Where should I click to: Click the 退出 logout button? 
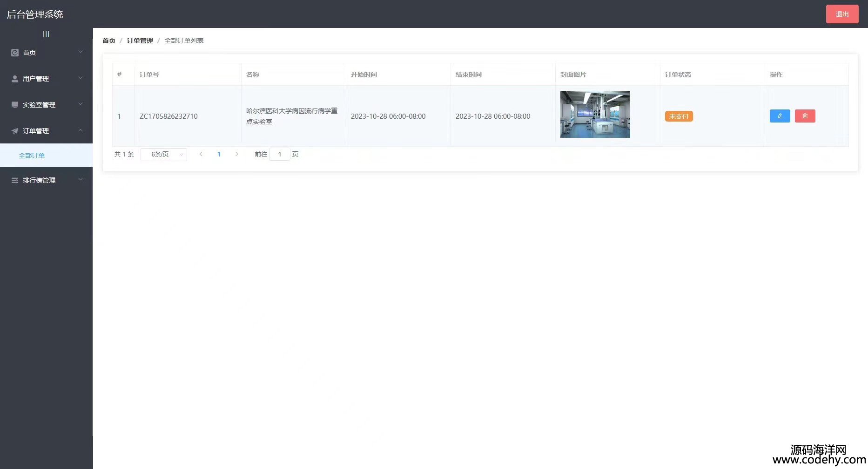(842, 14)
